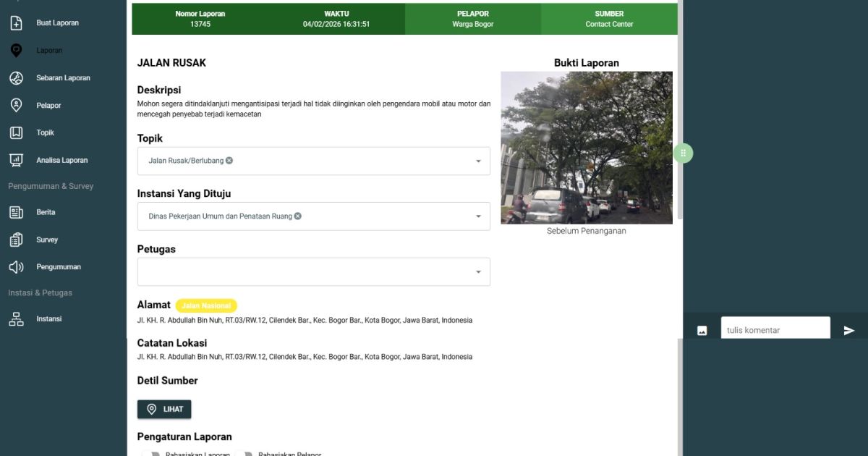Expand the Topik selection dropdown
This screenshot has width=868, height=456.
point(477,161)
